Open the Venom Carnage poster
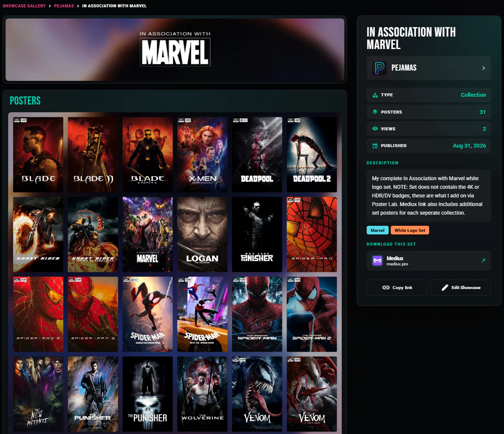 [x=312, y=394]
